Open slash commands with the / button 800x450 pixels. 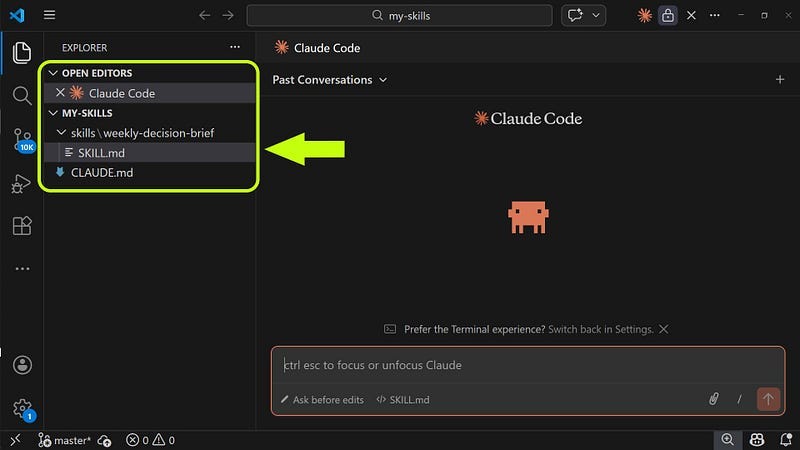point(739,399)
